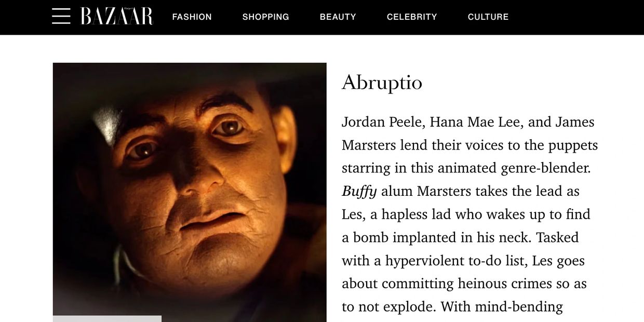Open the Fashion section
The width and height of the screenshot is (644, 322).
pos(192,17)
